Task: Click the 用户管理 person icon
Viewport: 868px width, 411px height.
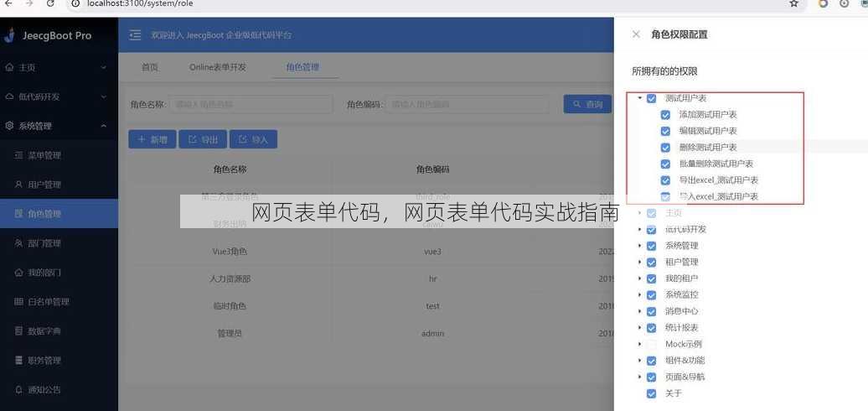Action: coord(18,185)
